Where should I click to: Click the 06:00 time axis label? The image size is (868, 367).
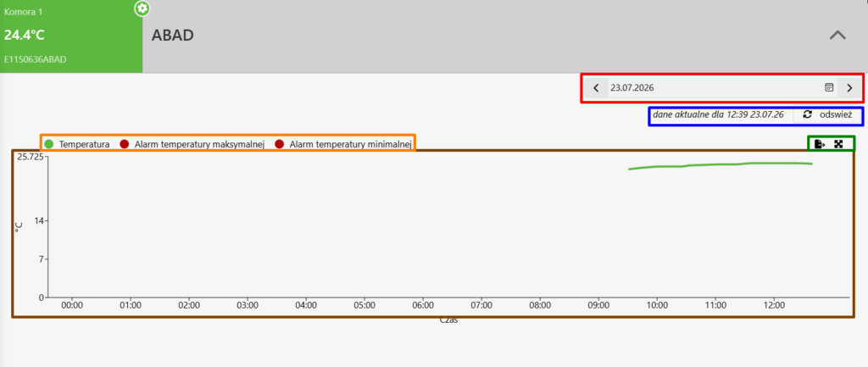point(423,305)
